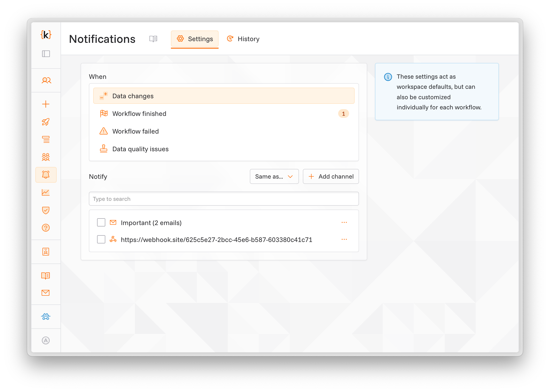Click the Type to search field
The height and width of the screenshot is (392, 550).
(224, 199)
